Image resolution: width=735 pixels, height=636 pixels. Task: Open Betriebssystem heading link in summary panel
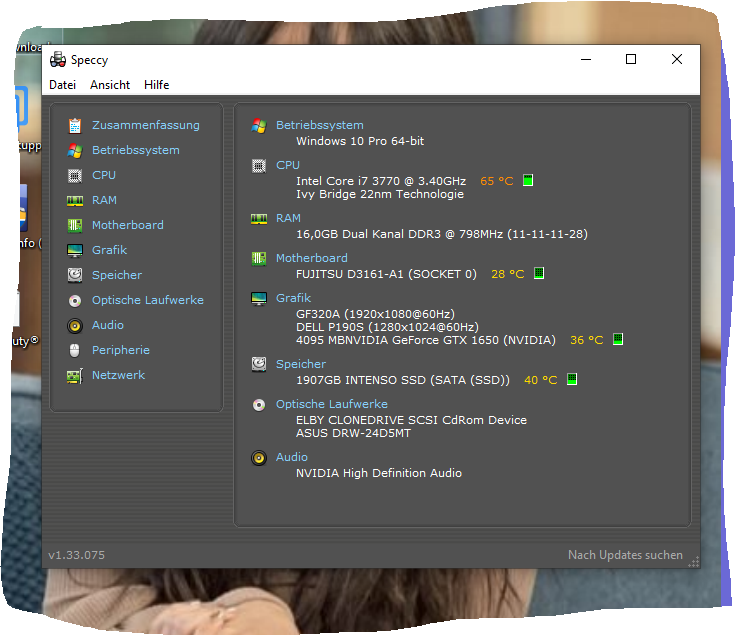[x=320, y=125]
